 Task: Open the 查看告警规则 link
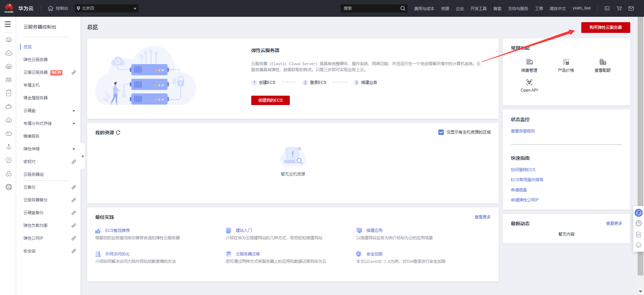point(523,131)
